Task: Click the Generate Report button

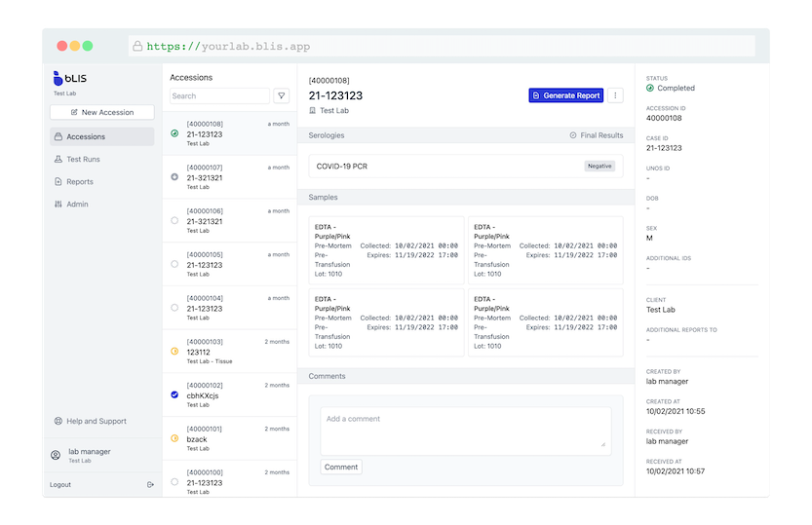Action: [x=565, y=95]
